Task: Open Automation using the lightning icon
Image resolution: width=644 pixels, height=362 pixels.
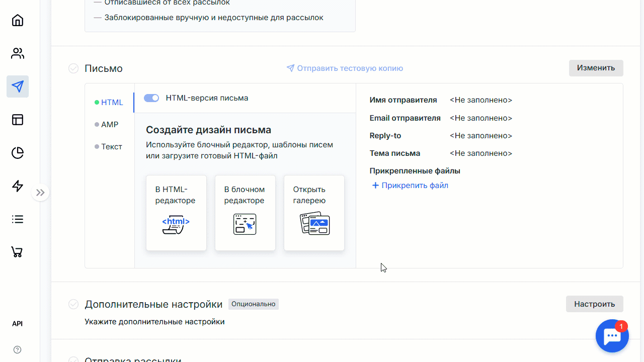Action: pyautogui.click(x=17, y=186)
